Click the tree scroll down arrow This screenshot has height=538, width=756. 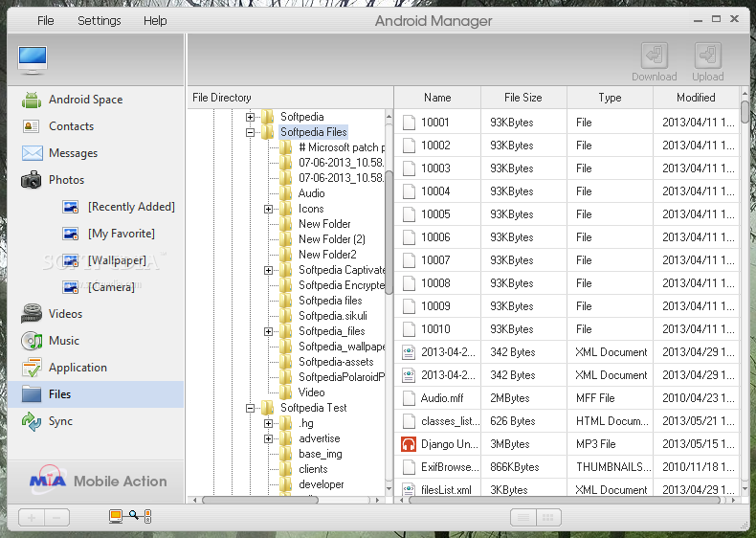coord(389,489)
